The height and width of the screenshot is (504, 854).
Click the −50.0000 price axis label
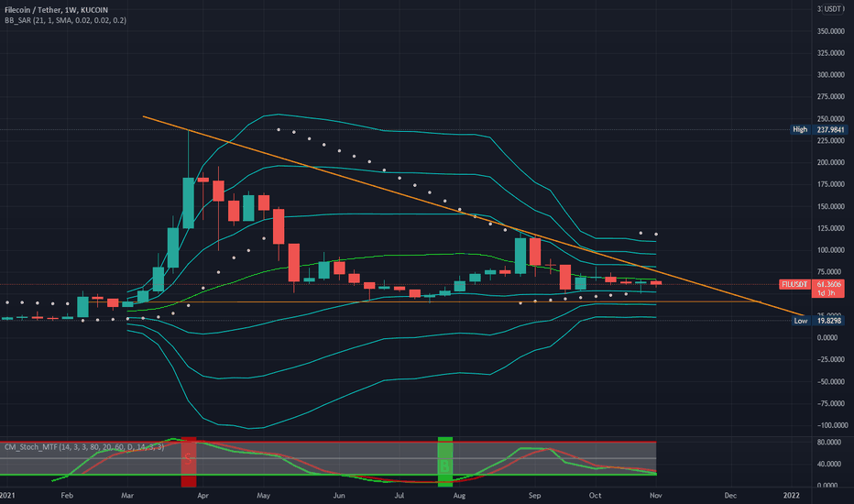point(829,381)
